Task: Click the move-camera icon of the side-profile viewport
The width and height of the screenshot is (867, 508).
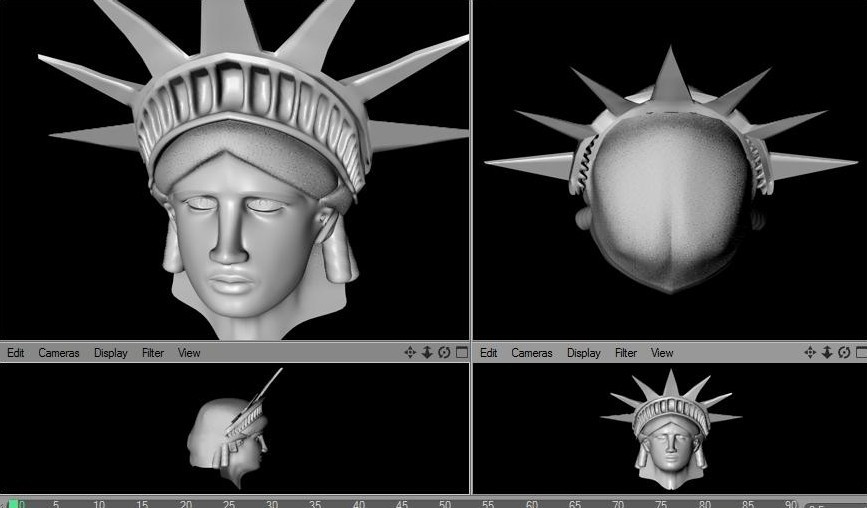Action: pos(410,352)
